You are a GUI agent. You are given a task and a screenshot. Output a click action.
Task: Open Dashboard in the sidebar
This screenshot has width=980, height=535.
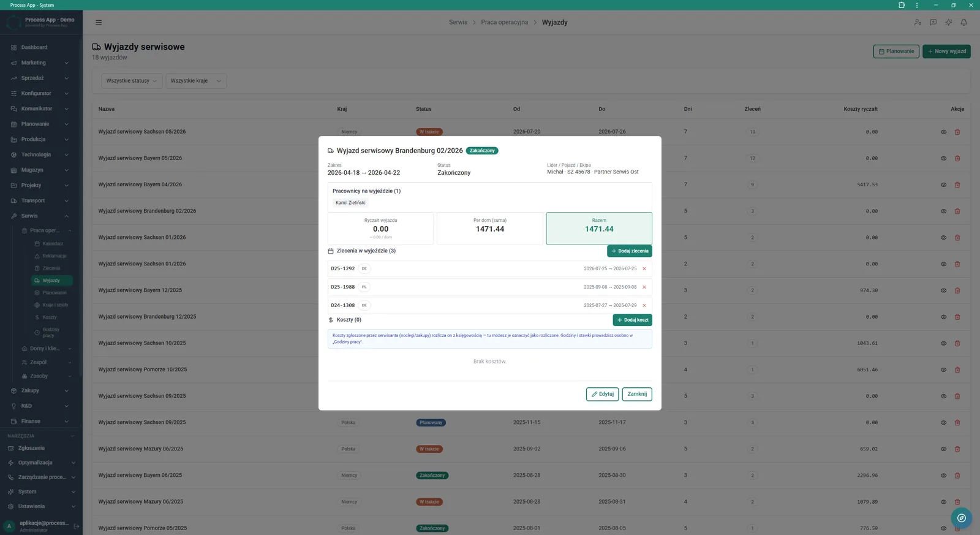click(40, 47)
